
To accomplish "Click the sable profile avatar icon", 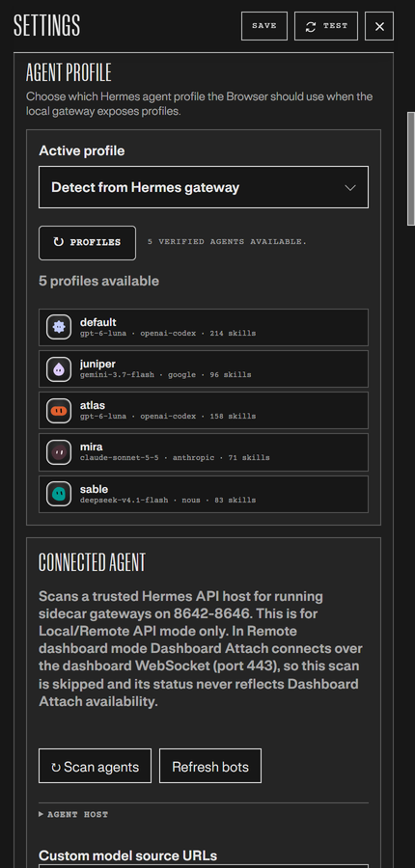I will coord(59,494).
